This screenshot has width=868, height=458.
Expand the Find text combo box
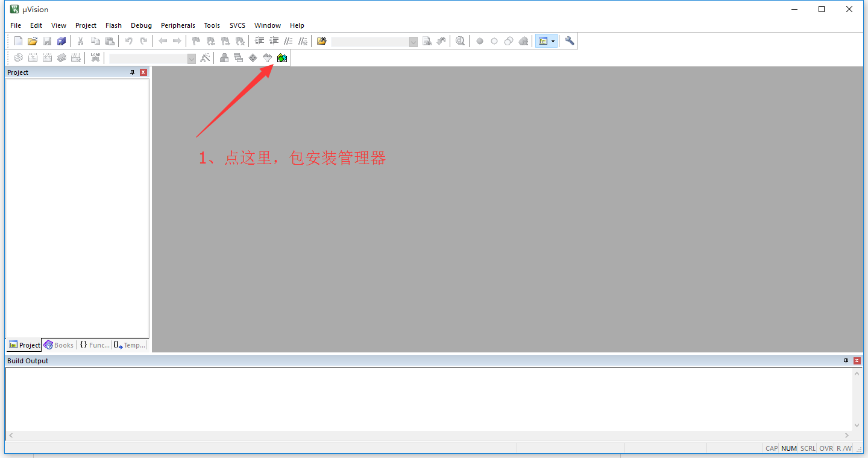pyautogui.click(x=414, y=42)
